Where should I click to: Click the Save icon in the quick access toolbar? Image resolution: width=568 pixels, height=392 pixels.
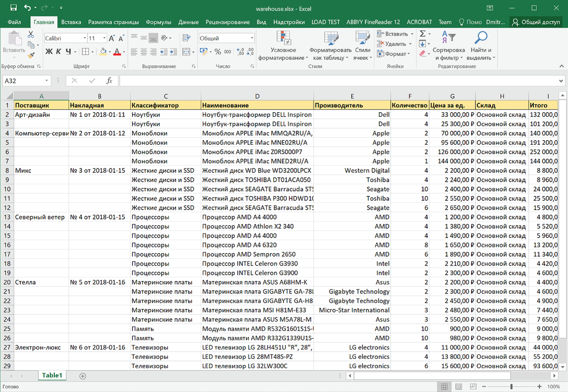[x=13, y=8]
